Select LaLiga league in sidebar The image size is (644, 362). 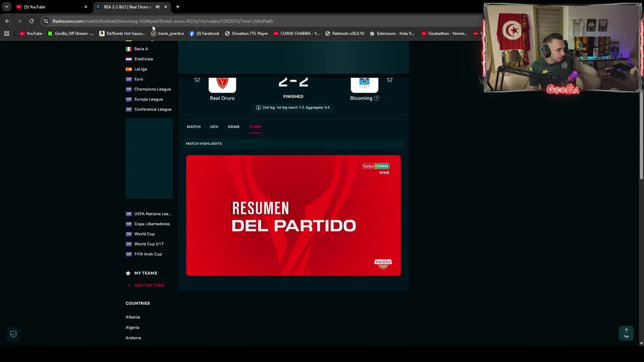coord(140,69)
